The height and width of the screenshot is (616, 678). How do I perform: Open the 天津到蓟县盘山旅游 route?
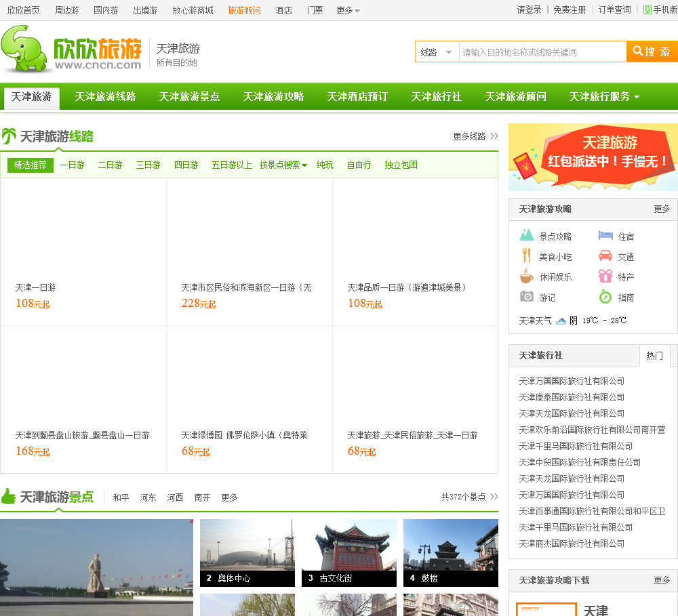pyautogui.click(x=82, y=435)
